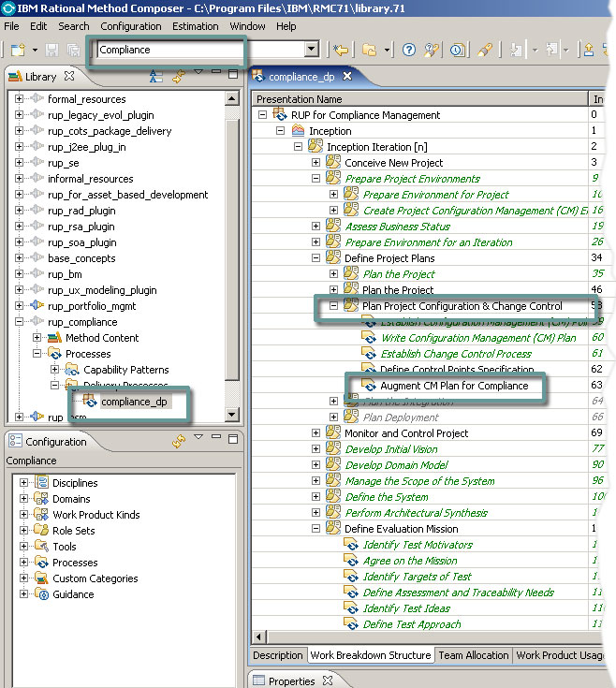The width and height of the screenshot is (616, 688).
Task: Click the WBS horizontal scroll left arrow
Action: (x=259, y=637)
